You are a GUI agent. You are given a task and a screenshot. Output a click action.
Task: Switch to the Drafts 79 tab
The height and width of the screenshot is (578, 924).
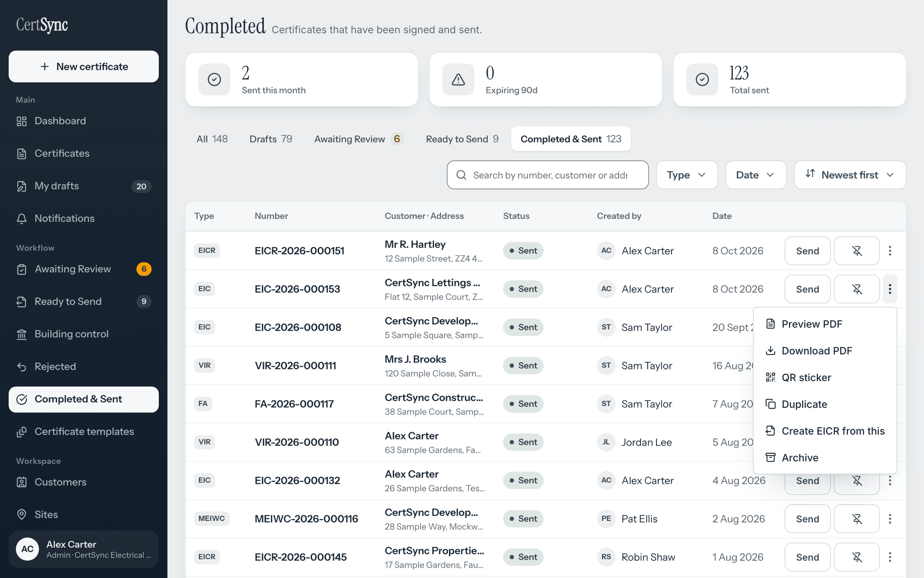coord(271,139)
